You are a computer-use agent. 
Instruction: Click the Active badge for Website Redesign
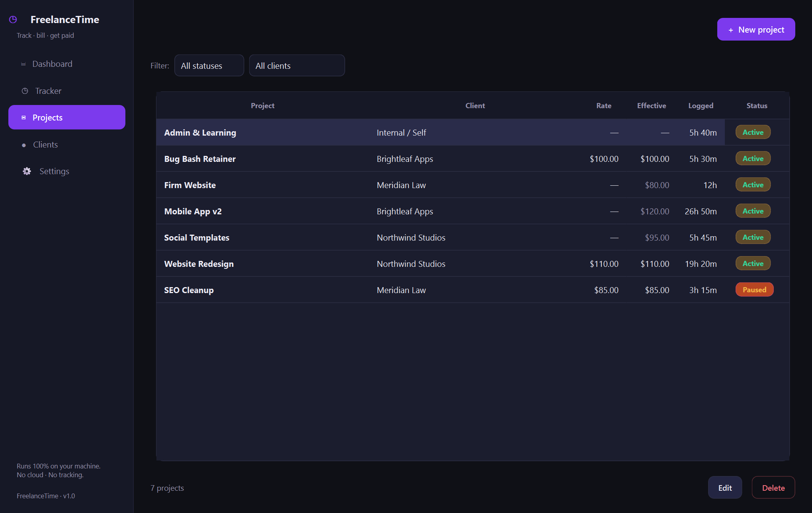coord(753,263)
